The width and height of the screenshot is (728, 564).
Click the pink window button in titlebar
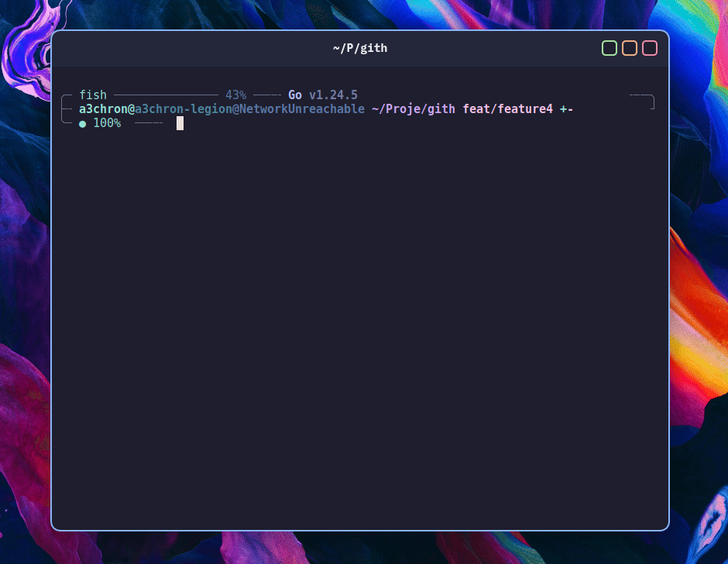(650, 49)
